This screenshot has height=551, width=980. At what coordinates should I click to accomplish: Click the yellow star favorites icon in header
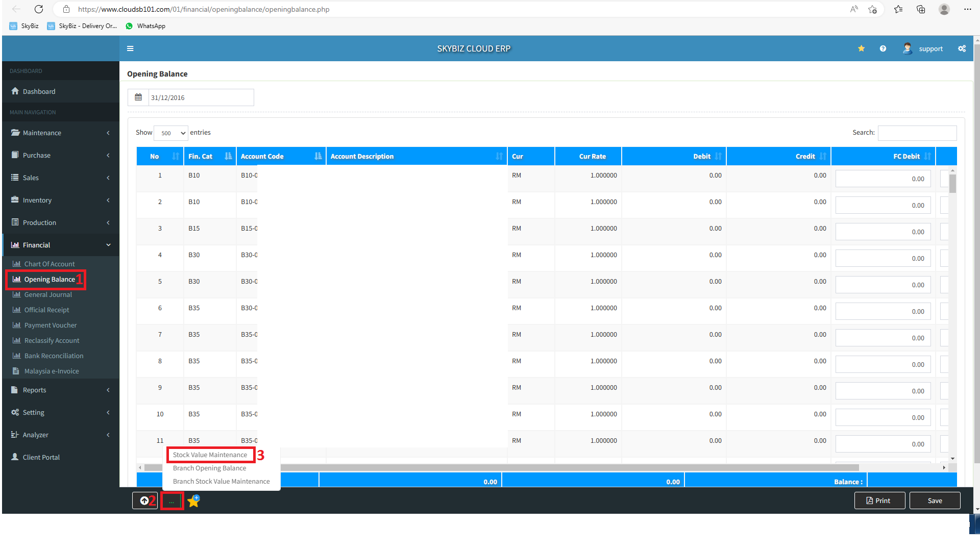pos(861,48)
